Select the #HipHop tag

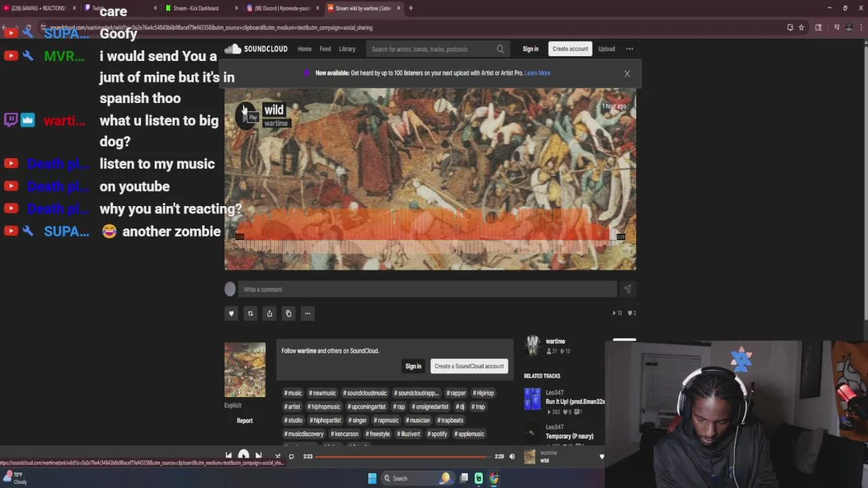(x=484, y=393)
